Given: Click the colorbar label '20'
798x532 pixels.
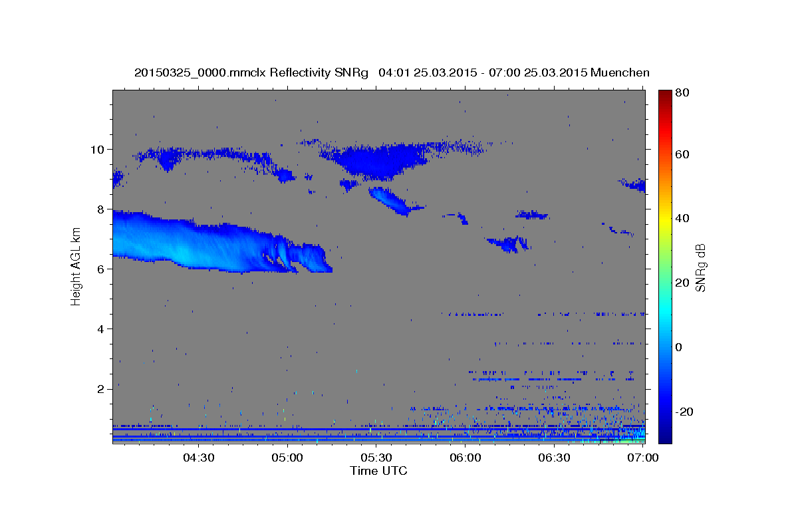Looking at the screenshot, I should (682, 283).
